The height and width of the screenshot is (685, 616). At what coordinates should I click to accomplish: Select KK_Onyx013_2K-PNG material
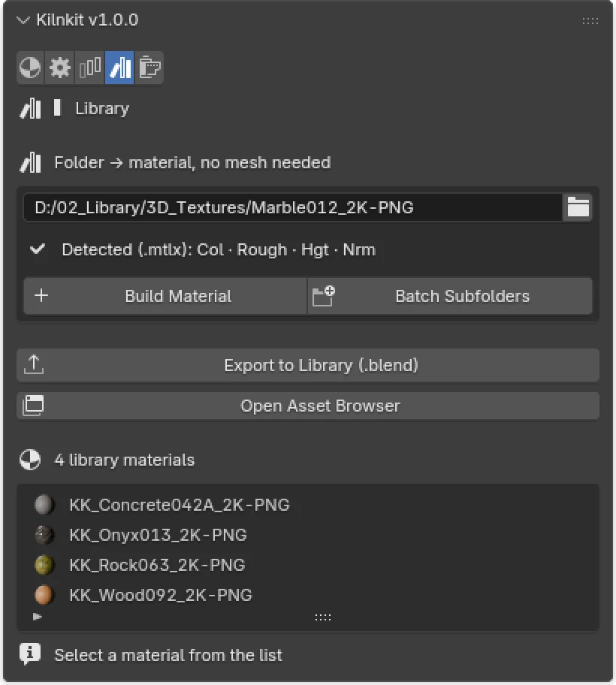point(308,535)
